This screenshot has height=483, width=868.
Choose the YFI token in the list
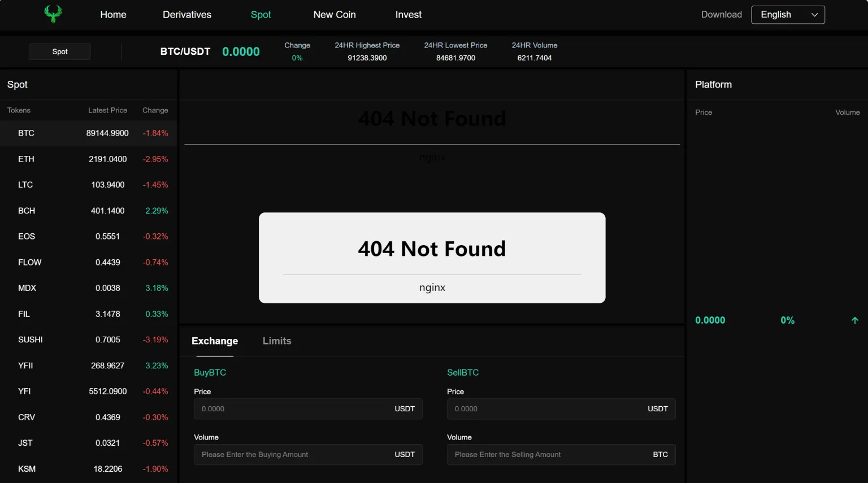[x=88, y=391]
